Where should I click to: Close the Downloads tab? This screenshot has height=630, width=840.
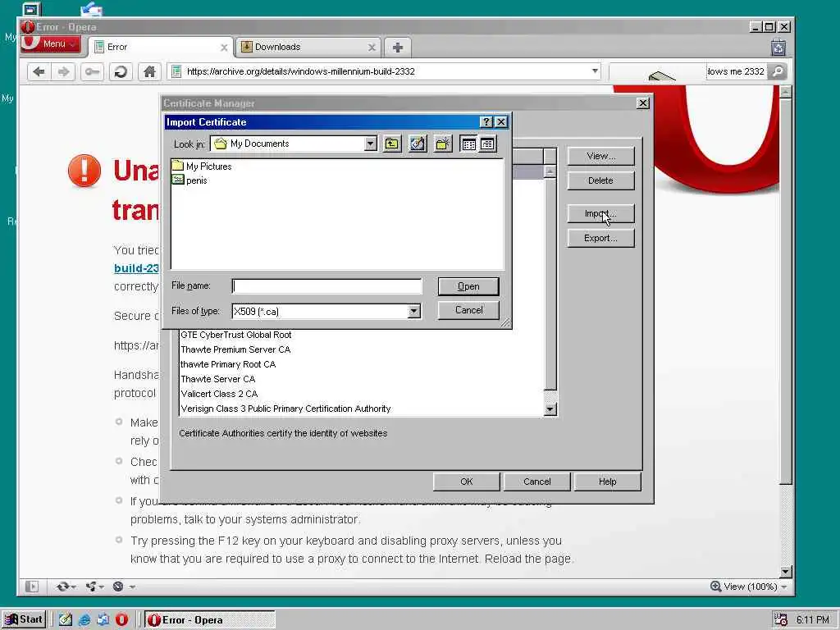[x=372, y=48]
